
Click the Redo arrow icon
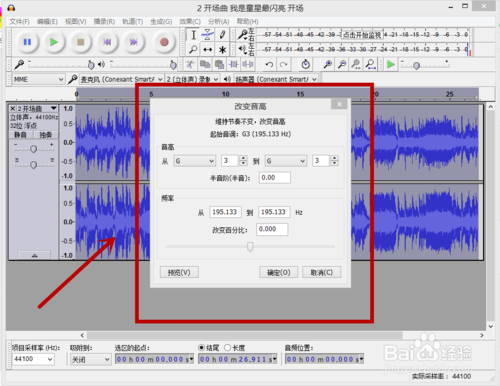283,64
